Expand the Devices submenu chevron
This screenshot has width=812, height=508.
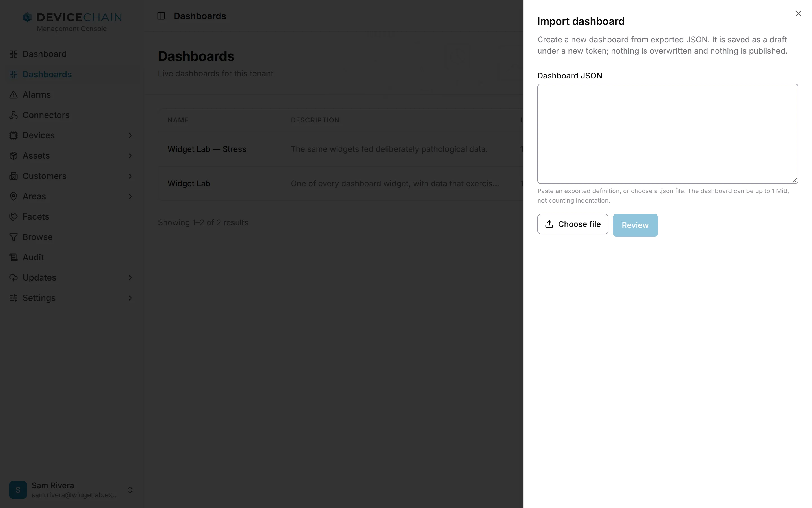tap(130, 135)
